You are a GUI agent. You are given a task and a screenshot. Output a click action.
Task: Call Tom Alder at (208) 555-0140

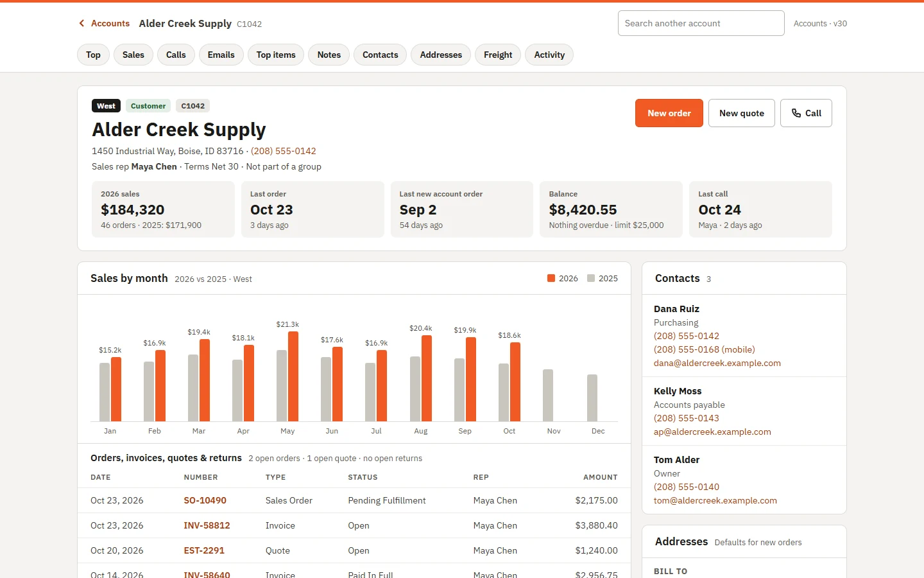point(687,487)
